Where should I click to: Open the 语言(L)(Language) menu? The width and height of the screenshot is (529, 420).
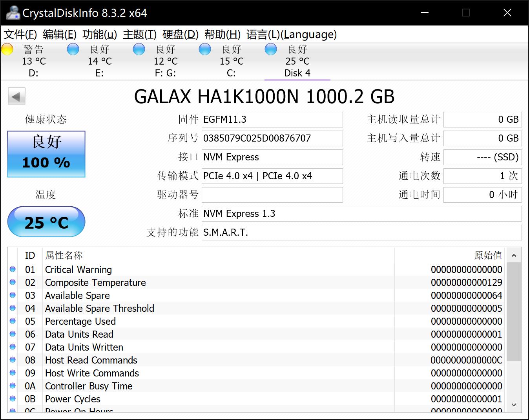tap(291, 35)
